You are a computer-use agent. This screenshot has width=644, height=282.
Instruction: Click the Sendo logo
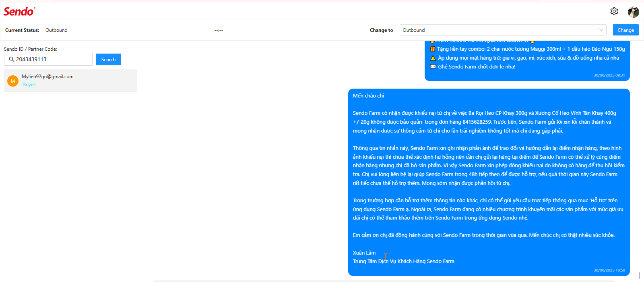[x=19, y=11]
